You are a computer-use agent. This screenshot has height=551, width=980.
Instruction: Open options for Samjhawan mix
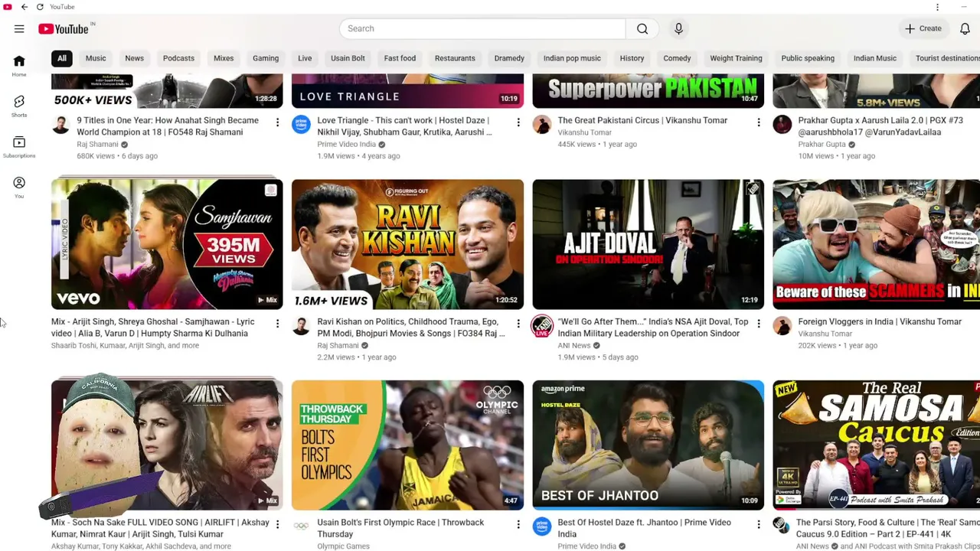[277, 324]
